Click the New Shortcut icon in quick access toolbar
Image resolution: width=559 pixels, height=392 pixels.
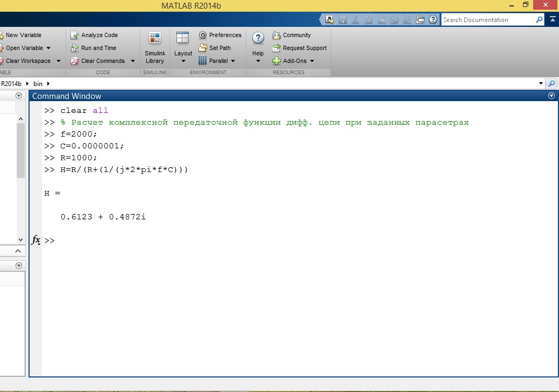tap(329, 19)
